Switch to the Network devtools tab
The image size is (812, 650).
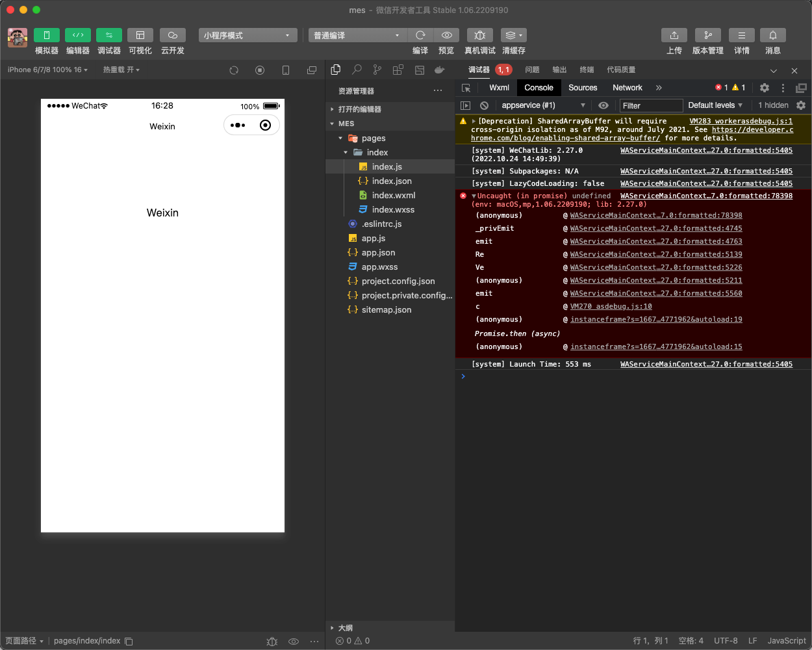[x=628, y=88]
